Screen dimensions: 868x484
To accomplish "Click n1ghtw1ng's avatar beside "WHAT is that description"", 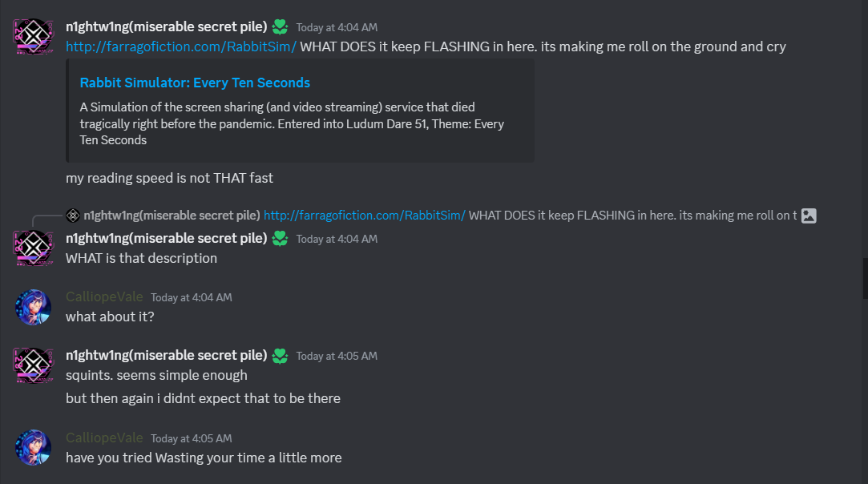I will (34, 248).
